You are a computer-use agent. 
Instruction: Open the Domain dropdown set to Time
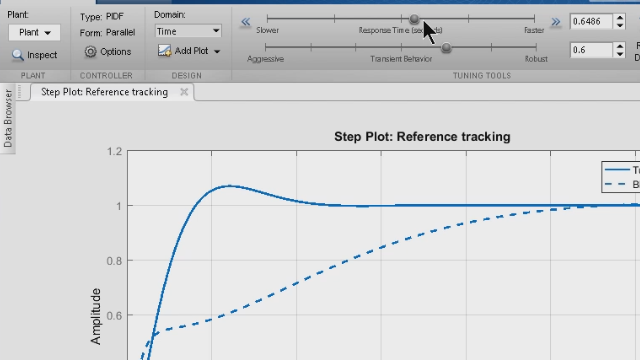[188, 31]
